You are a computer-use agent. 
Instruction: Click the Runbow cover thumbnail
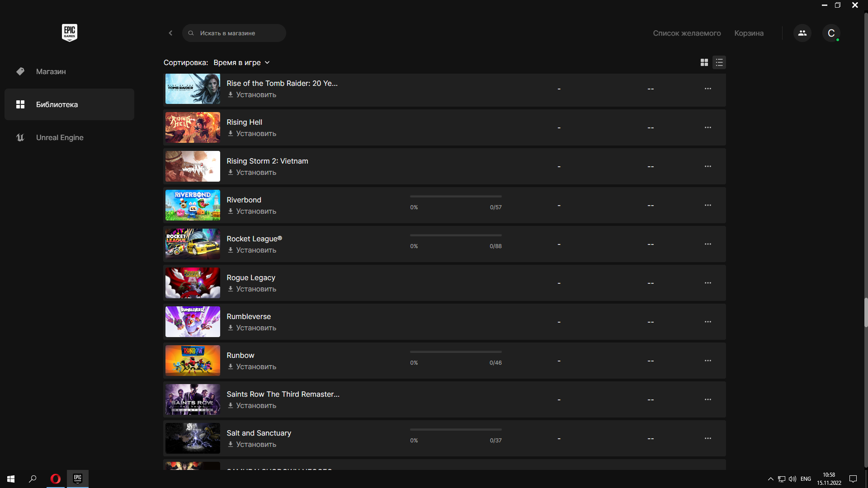point(193,361)
